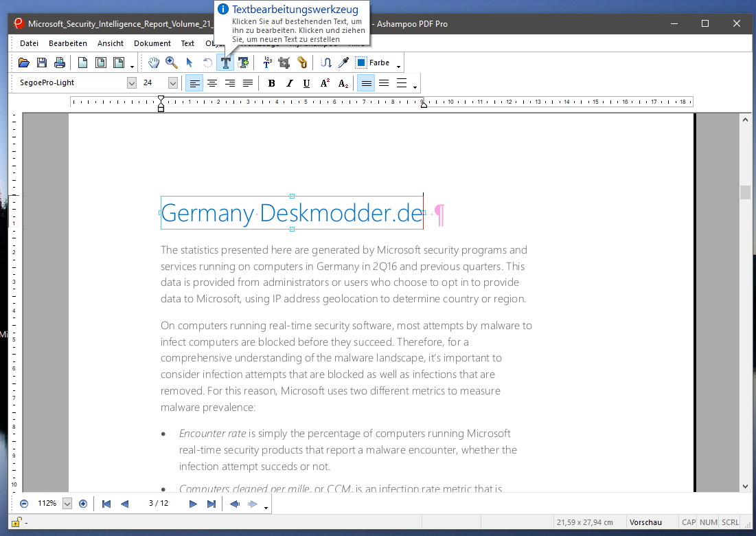Open the Bearbeiten menu
Viewport: 756px width, 536px height.
coord(68,43)
